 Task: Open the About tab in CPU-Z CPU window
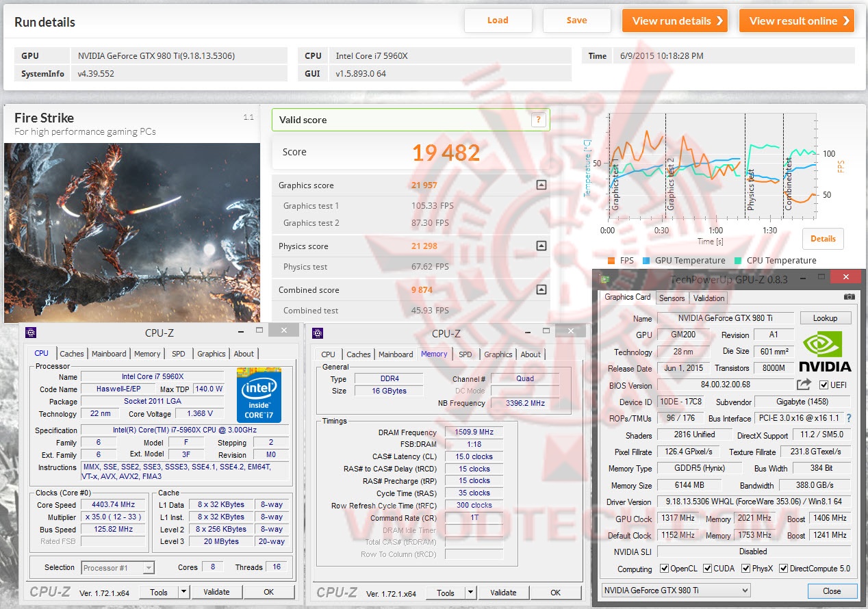coord(244,354)
